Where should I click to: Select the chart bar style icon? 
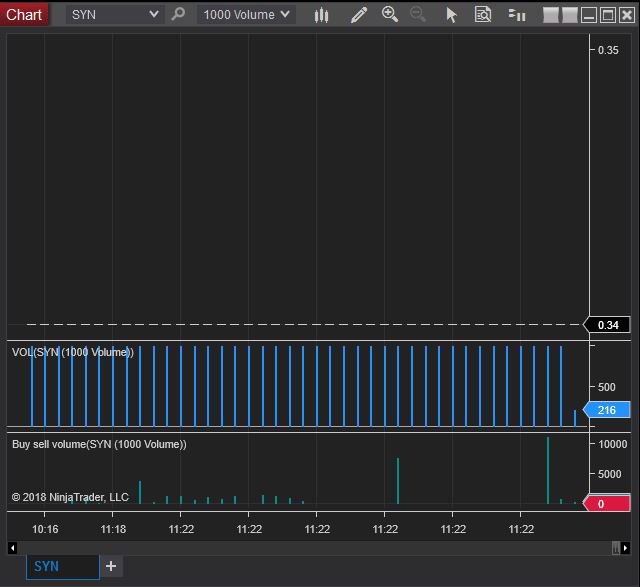321,15
